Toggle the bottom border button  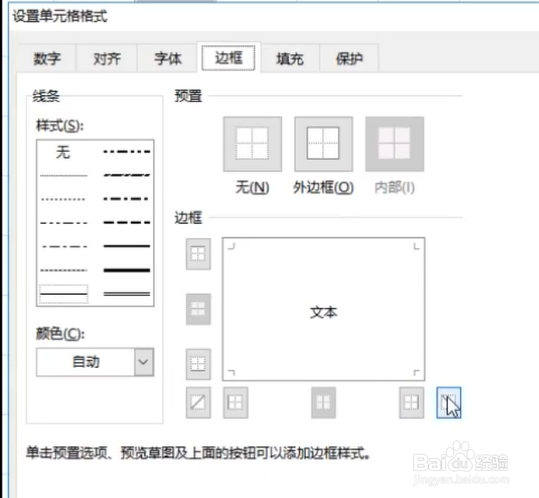click(x=198, y=364)
